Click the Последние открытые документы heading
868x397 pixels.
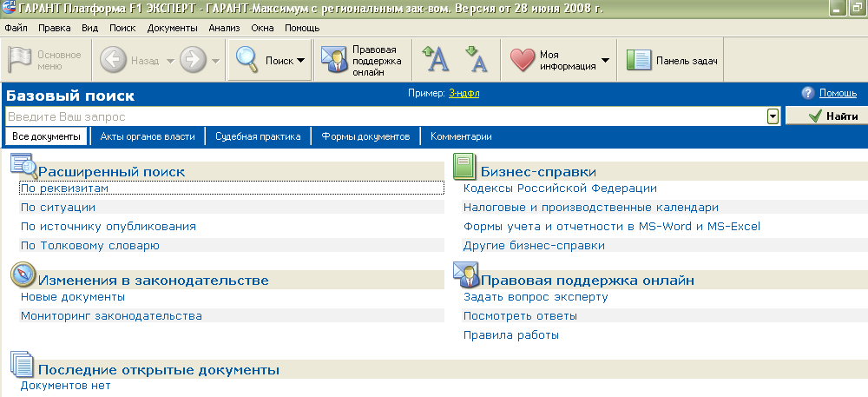pyautogui.click(x=158, y=370)
